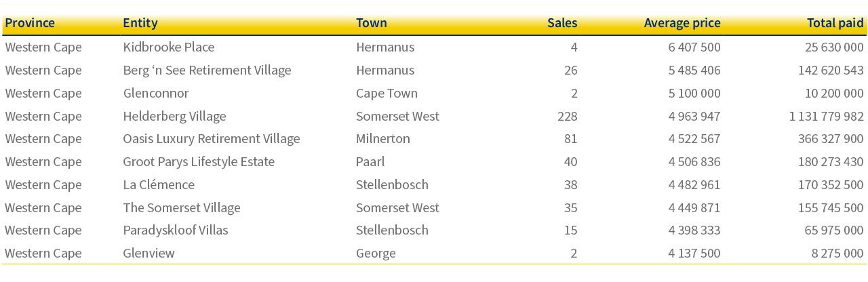This screenshot has height=282, width=868.
Task: Click the Province column header
Action: [x=30, y=23]
